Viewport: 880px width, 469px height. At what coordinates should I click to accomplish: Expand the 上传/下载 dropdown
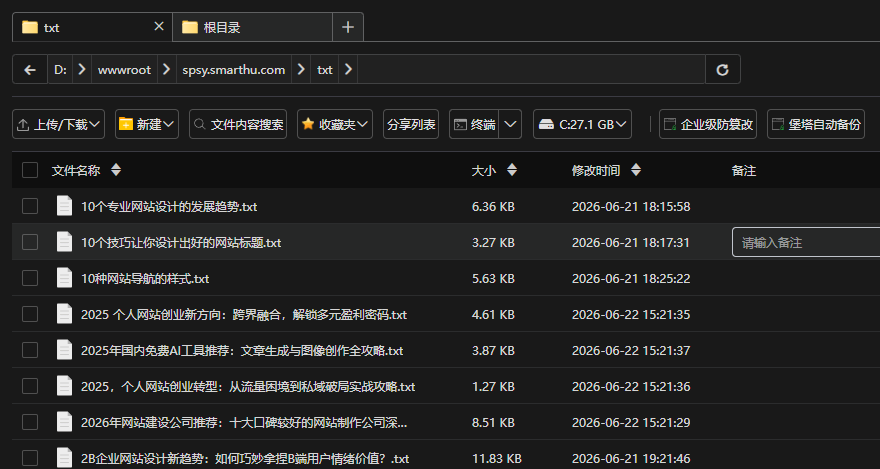(58, 125)
